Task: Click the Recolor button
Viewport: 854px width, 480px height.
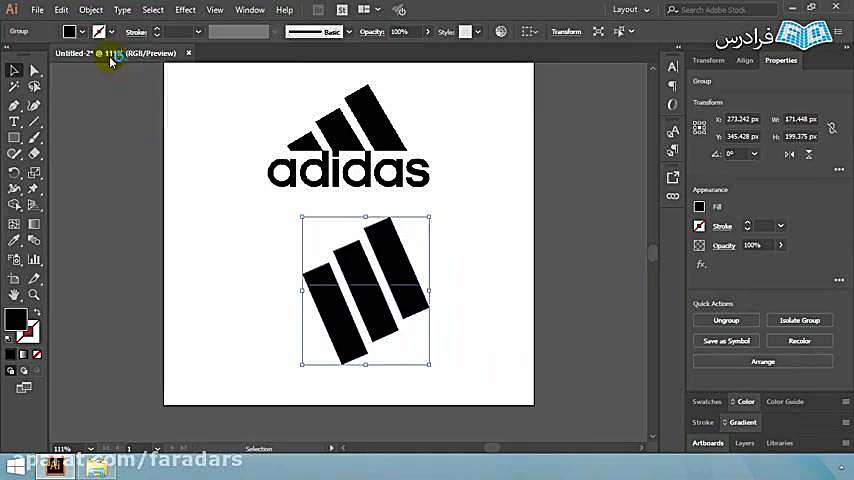Action: (800, 341)
